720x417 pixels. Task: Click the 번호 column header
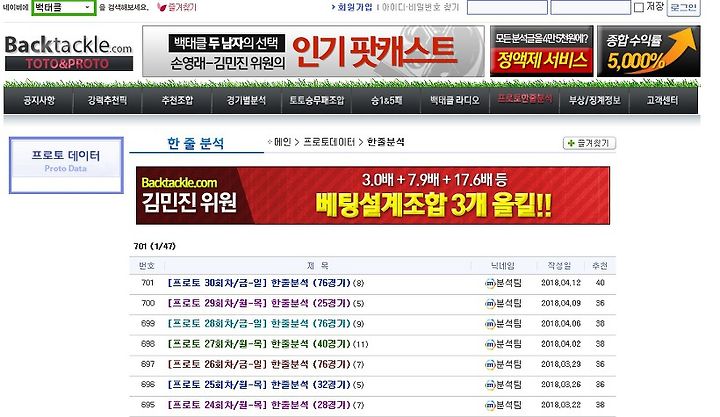pyautogui.click(x=147, y=265)
